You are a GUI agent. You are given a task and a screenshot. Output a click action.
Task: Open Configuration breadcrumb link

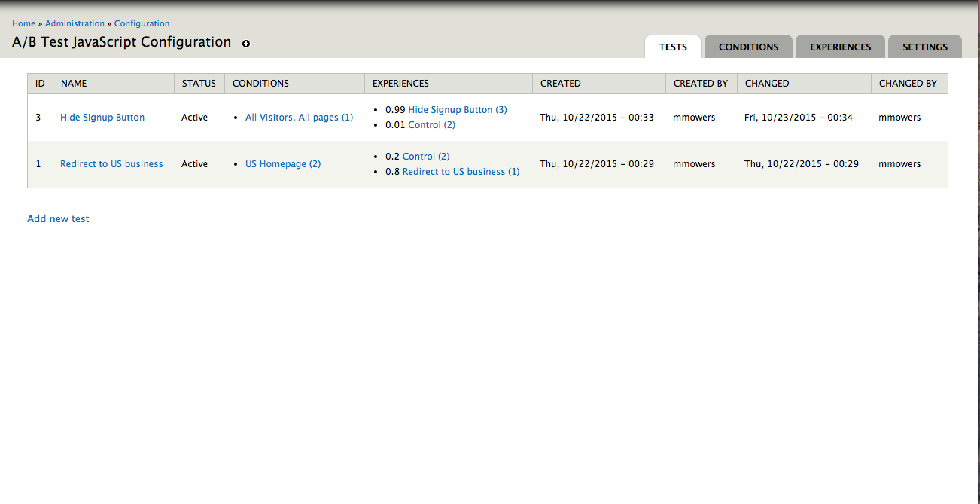click(142, 23)
